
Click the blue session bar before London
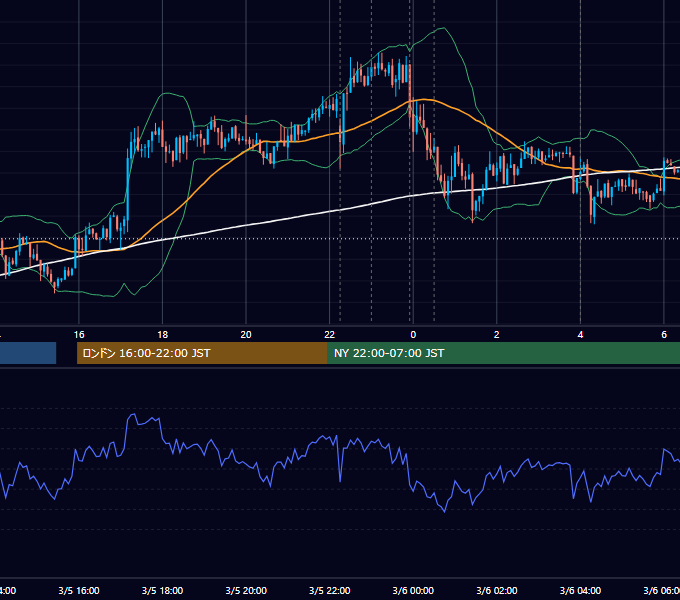click(x=28, y=353)
